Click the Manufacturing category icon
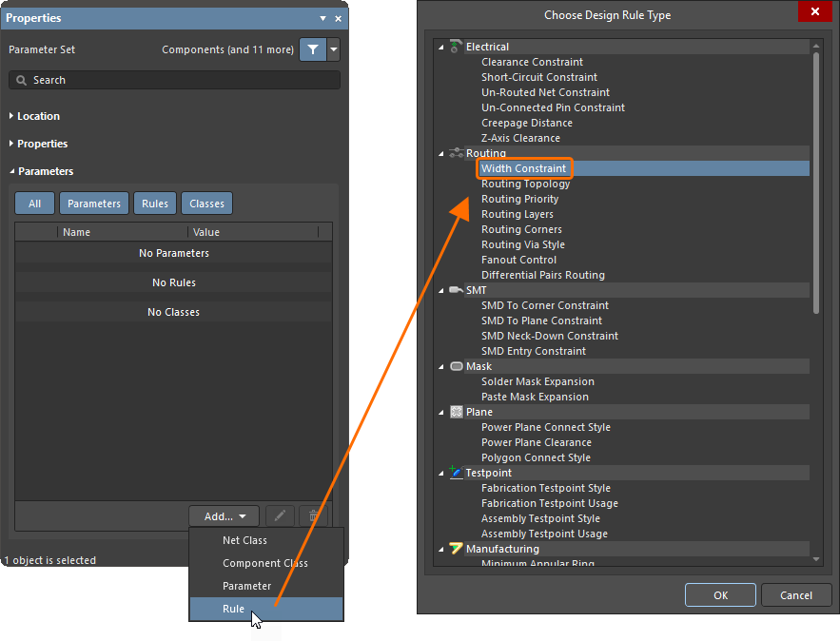 454,549
